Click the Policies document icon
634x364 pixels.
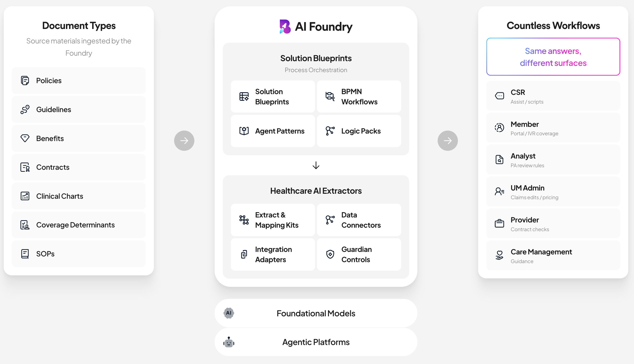tap(25, 80)
